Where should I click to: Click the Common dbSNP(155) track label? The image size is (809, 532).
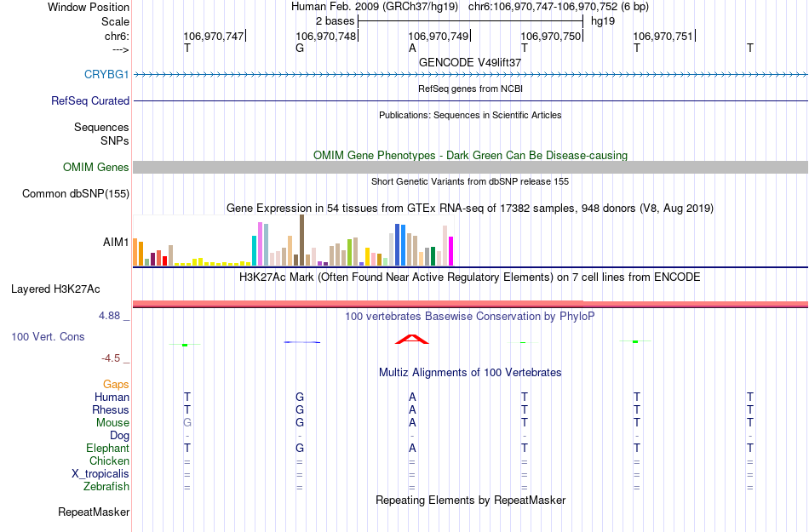pos(75,193)
